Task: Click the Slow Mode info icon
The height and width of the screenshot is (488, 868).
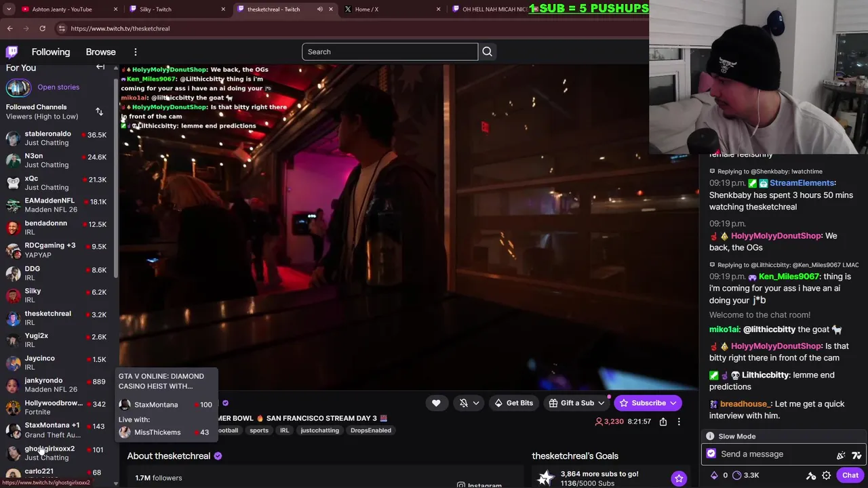Action: coord(710,436)
